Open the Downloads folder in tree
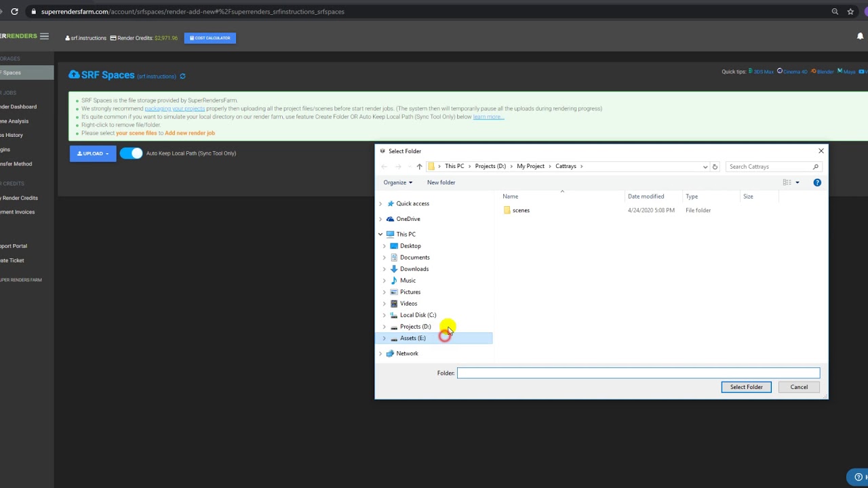The image size is (868, 488). tap(414, 269)
